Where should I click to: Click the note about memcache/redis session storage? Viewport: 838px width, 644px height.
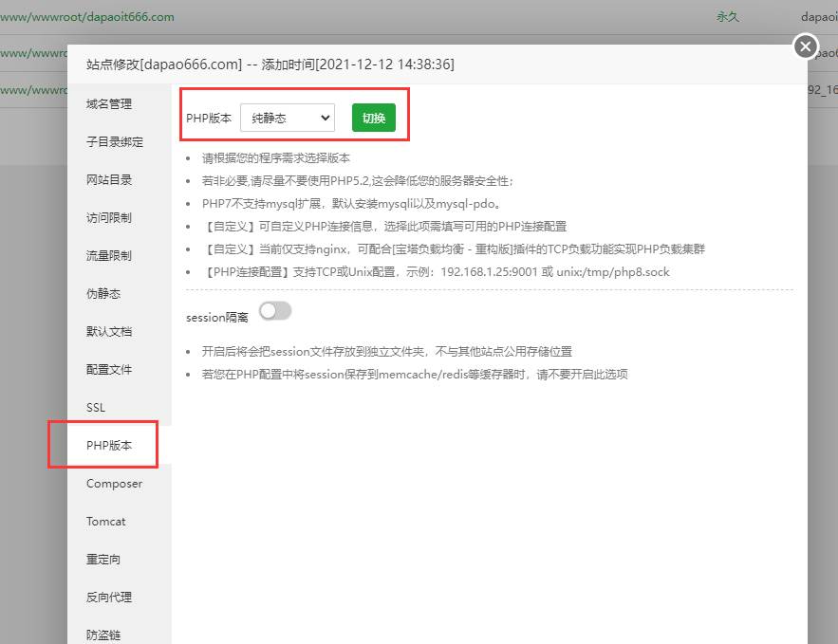coord(415,375)
